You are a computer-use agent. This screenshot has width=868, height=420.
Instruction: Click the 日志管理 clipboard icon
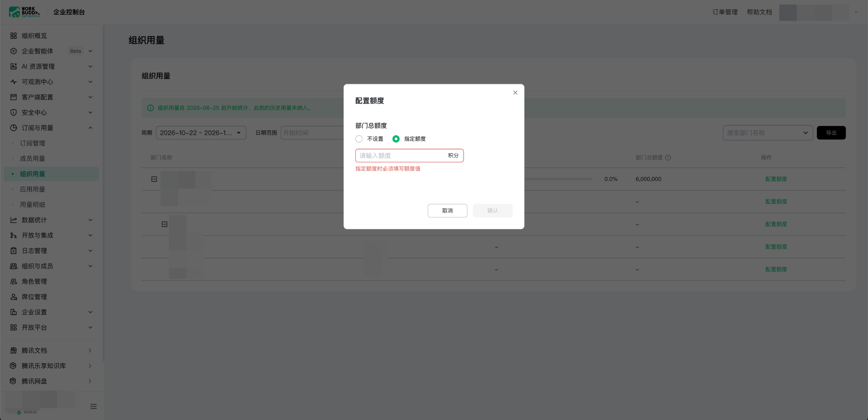coord(14,251)
